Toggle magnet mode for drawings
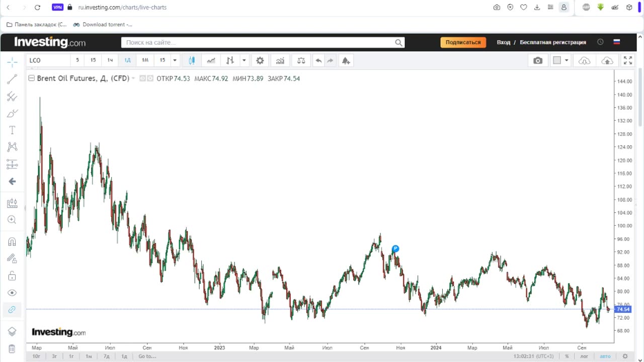Image resolution: width=644 pixels, height=362 pixels. (x=12, y=242)
